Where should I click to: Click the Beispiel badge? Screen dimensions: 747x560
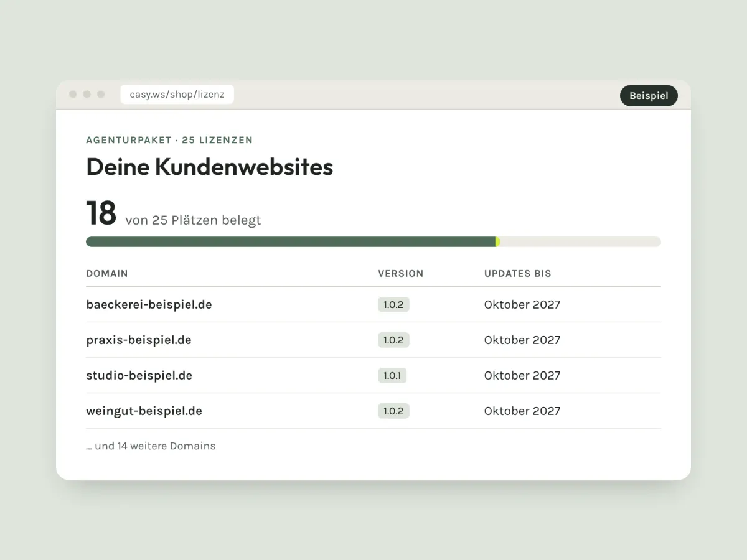coord(649,96)
